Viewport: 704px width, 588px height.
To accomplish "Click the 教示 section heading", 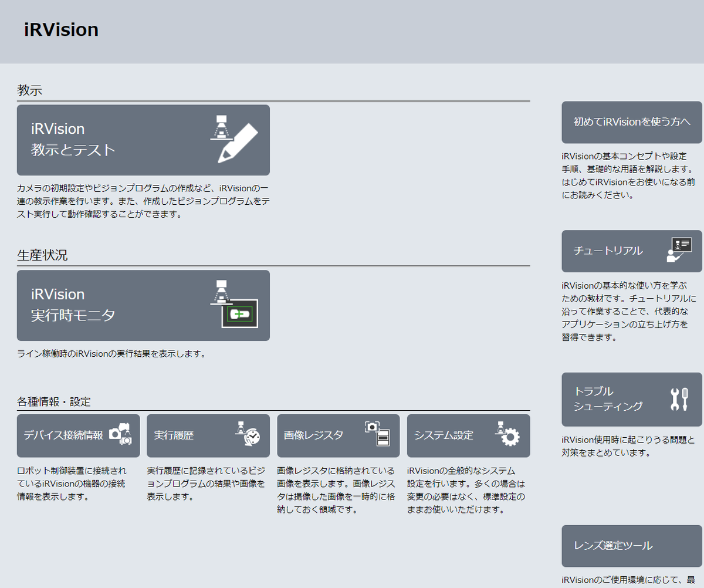I will tap(30, 91).
